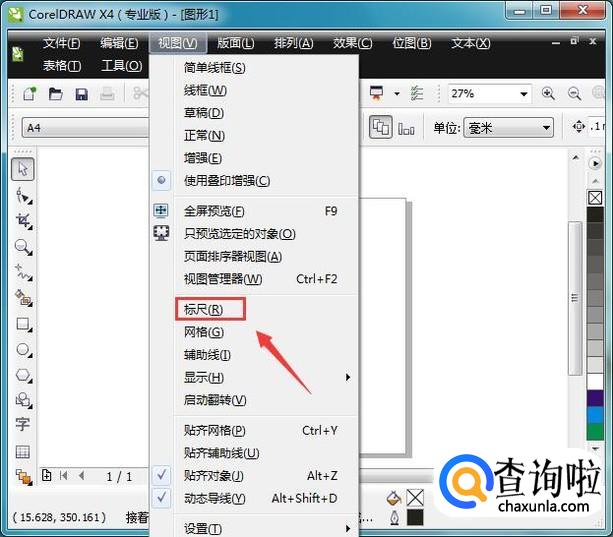This screenshot has height=537, width=613.
Task: Click the outline pen status icon
Action: point(394,518)
